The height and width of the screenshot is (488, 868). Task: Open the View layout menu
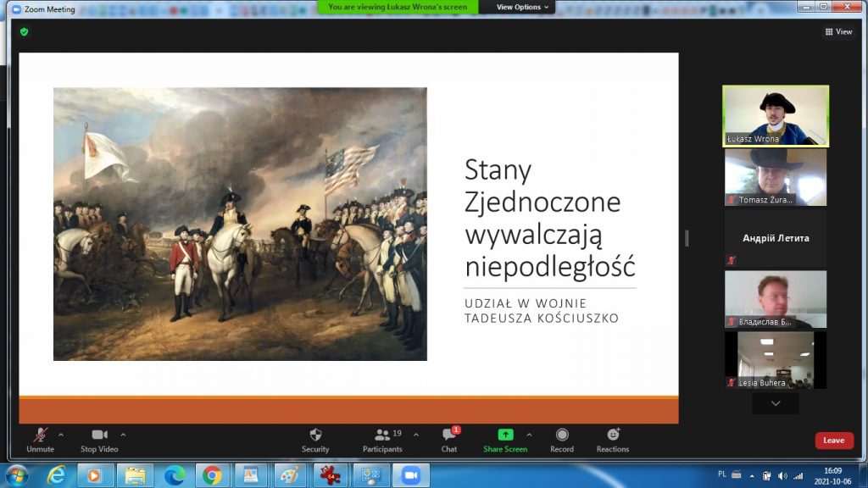pos(838,31)
